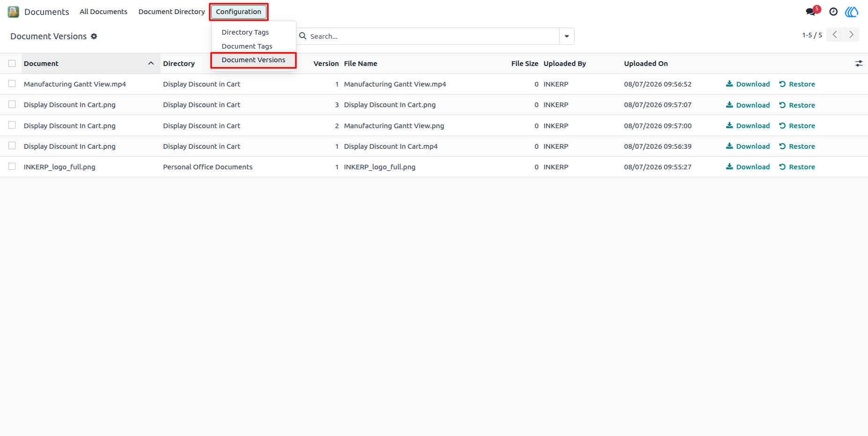This screenshot has height=436, width=868.
Task: Tick the checkbox for the Display Discount In Cart.mp4 row
Action: click(x=12, y=145)
